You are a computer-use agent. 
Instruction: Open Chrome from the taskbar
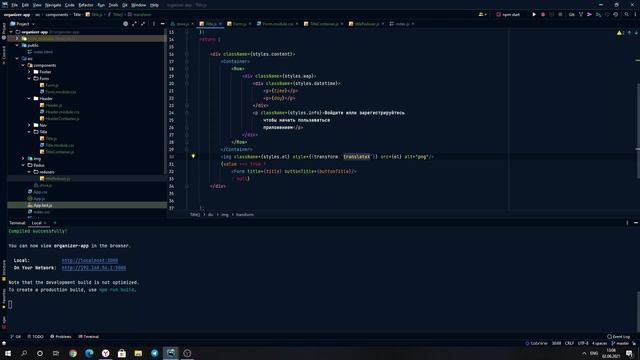(x=73, y=353)
